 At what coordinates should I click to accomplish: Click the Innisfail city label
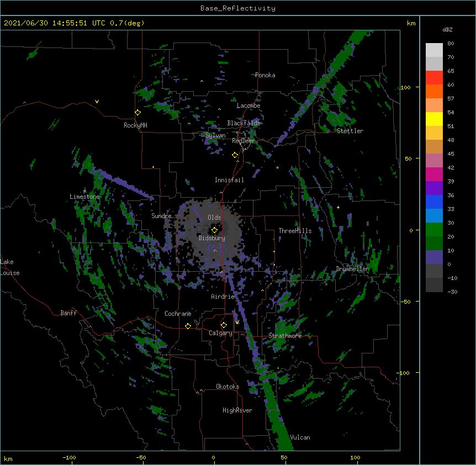click(x=229, y=180)
